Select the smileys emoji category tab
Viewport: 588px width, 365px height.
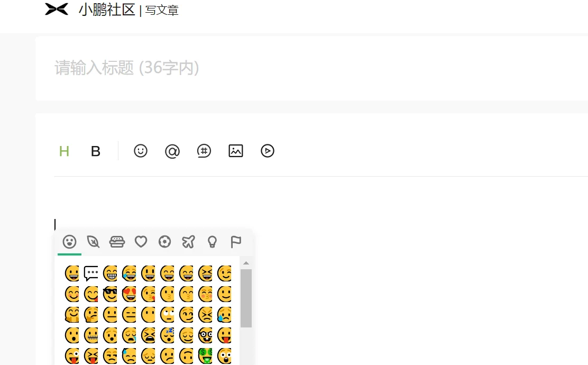tap(69, 242)
